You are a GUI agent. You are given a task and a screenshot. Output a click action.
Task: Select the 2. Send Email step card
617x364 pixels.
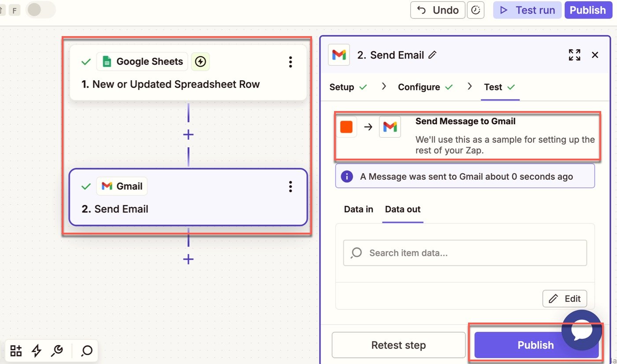coord(188,197)
